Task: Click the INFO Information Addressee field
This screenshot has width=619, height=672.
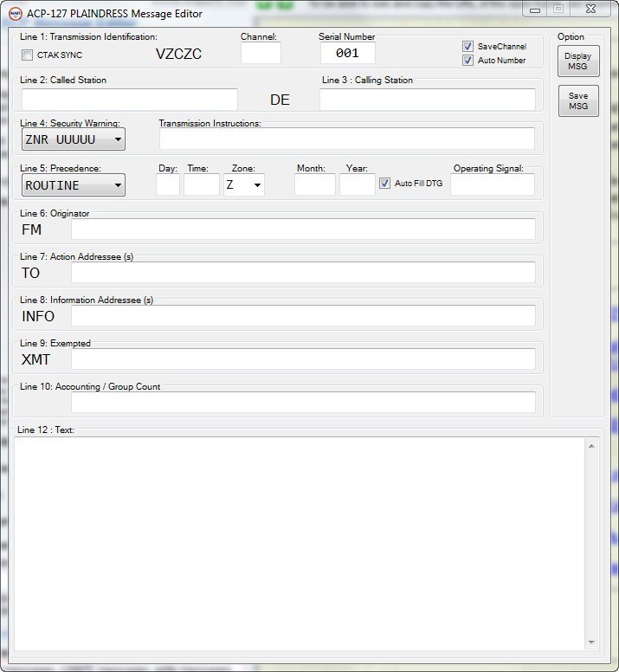Action: [303, 316]
